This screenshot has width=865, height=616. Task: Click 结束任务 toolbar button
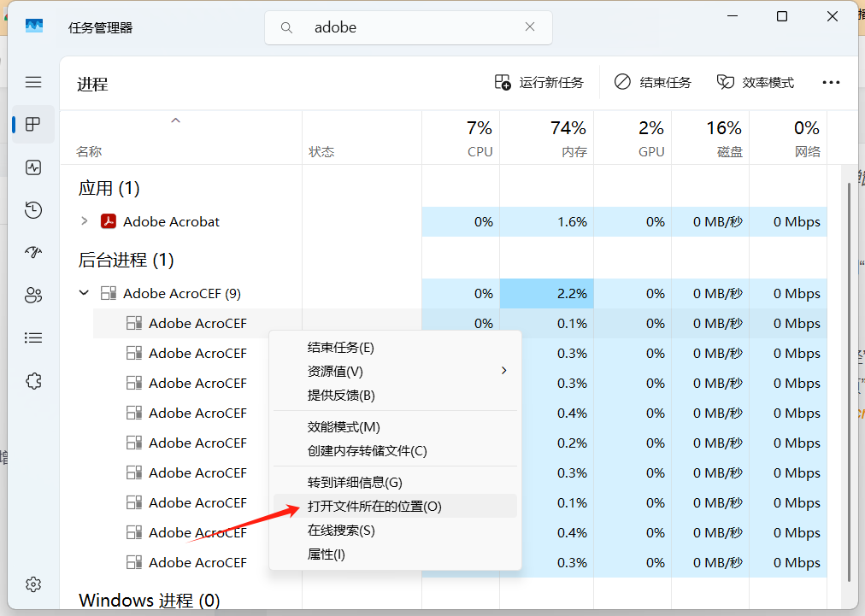pyautogui.click(x=653, y=83)
